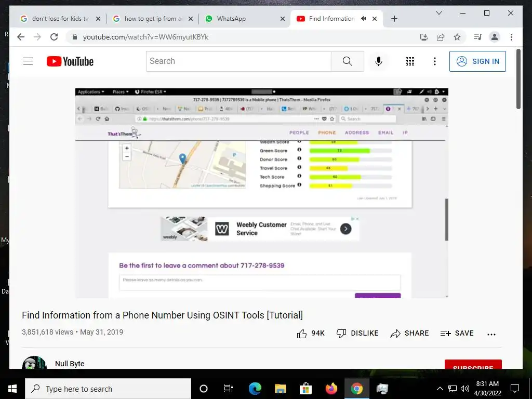The width and height of the screenshot is (532, 399).
Task: Launch Firefox from taskbar
Action: 331,389
